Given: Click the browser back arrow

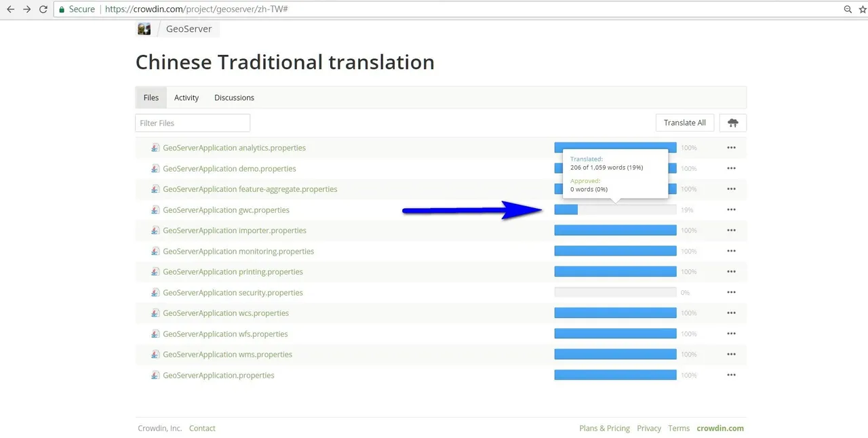Looking at the screenshot, I should (10, 9).
